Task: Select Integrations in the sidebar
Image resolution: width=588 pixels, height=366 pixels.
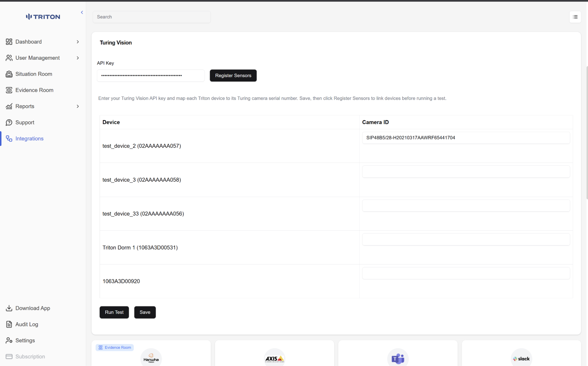Action: [x=29, y=139]
